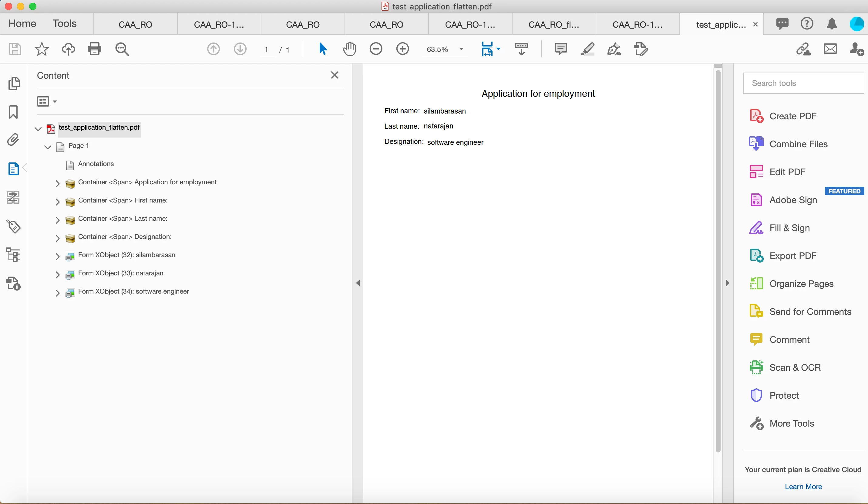Click in the Search tools field
Image resolution: width=868 pixels, height=504 pixels.
tap(803, 83)
